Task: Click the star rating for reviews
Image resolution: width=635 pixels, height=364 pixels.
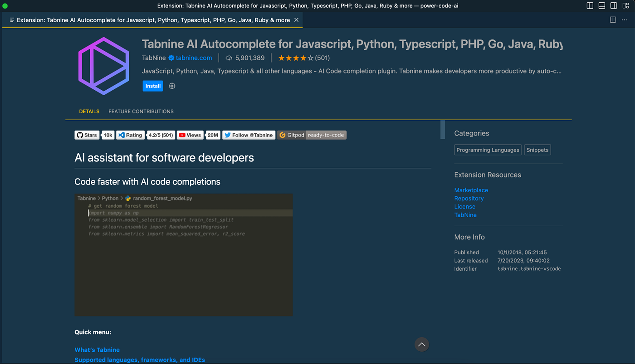Action: pos(296,58)
